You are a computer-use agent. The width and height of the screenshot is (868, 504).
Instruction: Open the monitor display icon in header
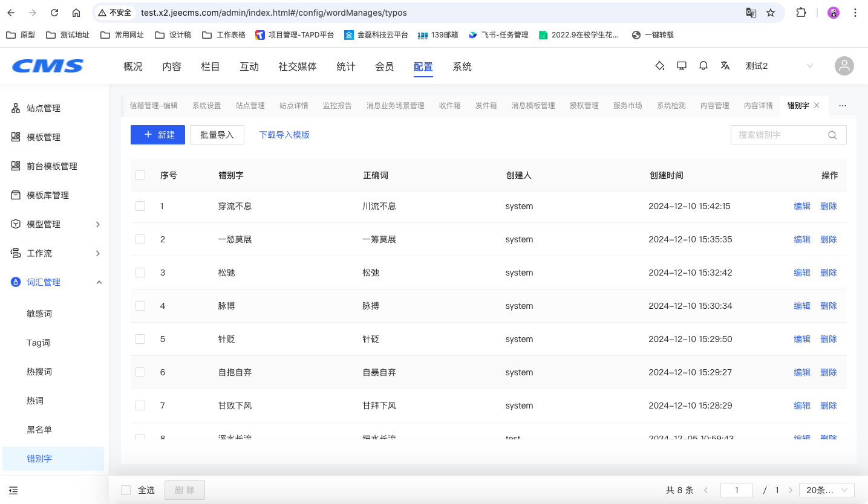point(682,66)
